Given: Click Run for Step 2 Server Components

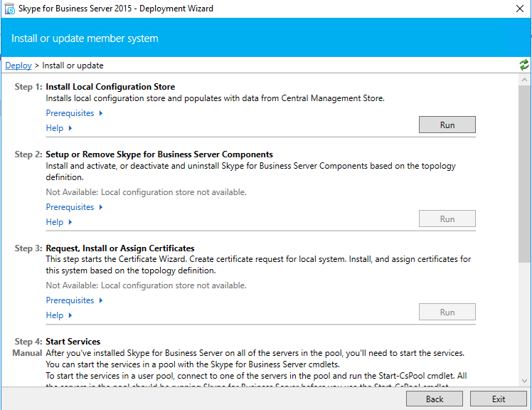Looking at the screenshot, I should pyautogui.click(x=447, y=219).
